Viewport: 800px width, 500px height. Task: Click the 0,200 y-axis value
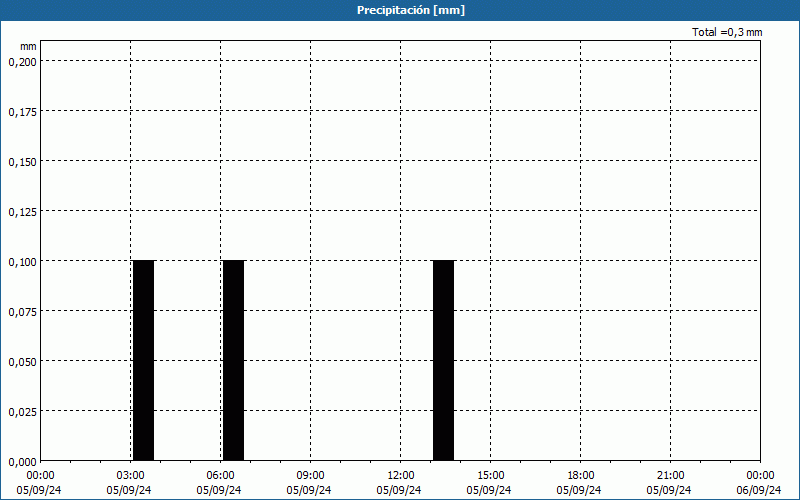tap(22, 62)
